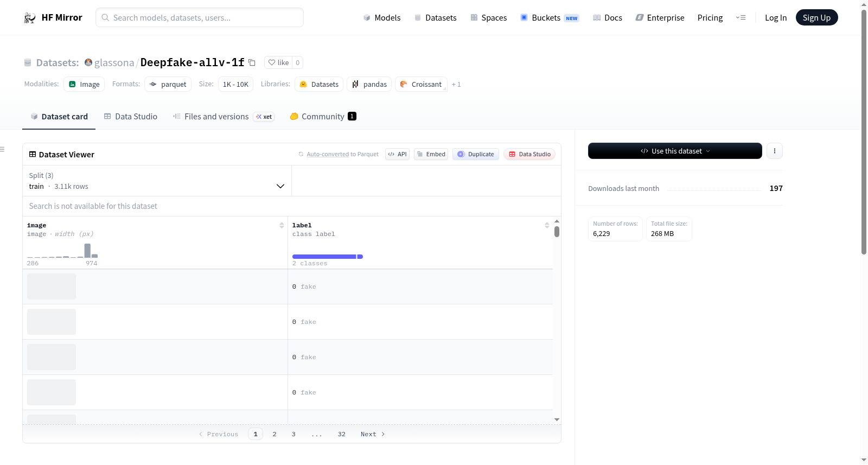
Task: Click the image width histogram
Action: [62, 250]
